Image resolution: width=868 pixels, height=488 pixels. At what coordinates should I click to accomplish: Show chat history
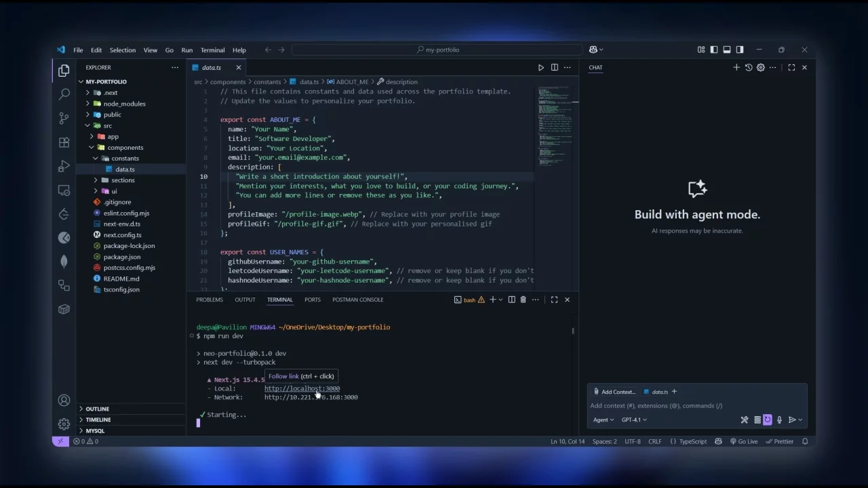749,67
